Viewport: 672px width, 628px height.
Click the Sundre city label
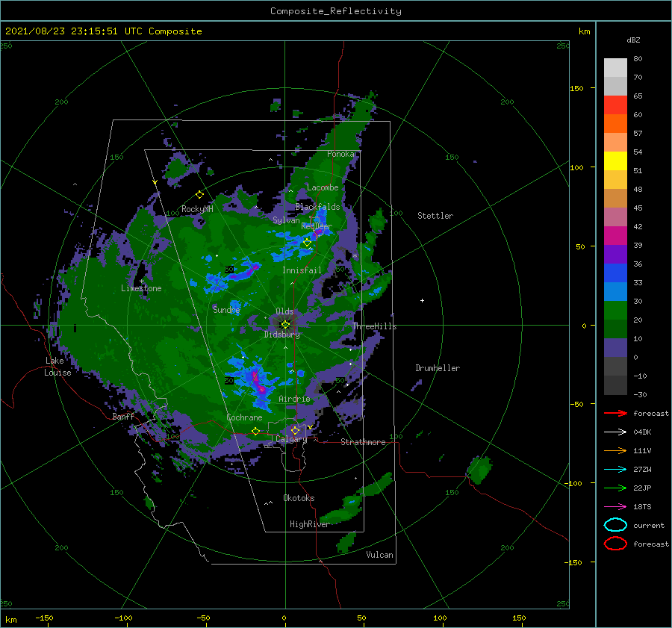[x=226, y=309]
